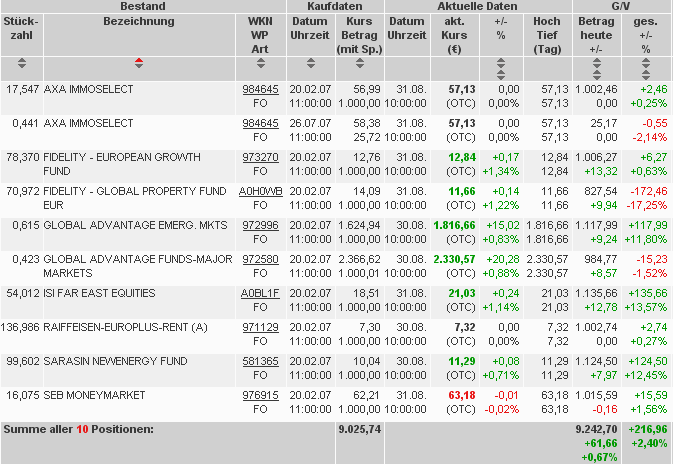The width and height of the screenshot is (673, 464).
Task: Click the G/V header group
Action: (x=621, y=6)
